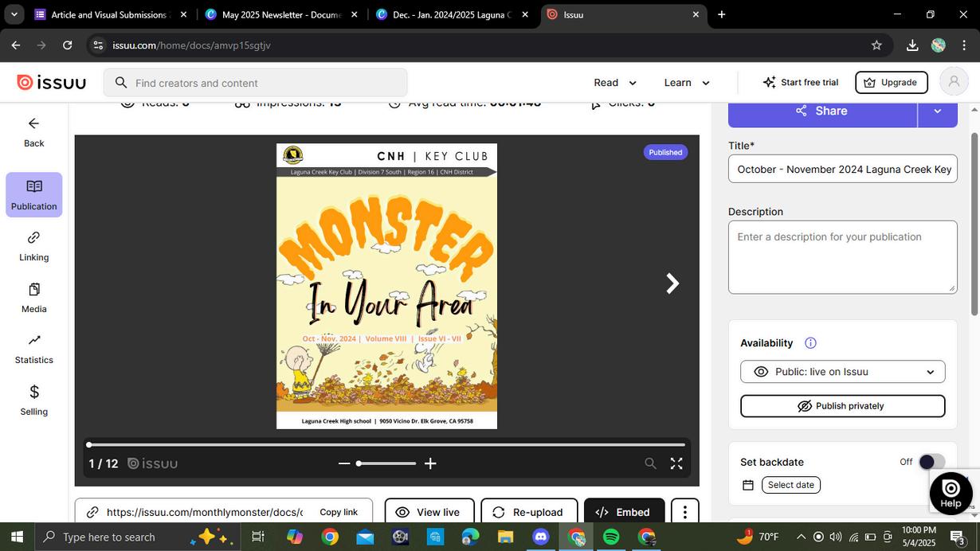Viewport: 980px width, 551px height.
Task: Open the user profile avatar menu
Action: (953, 82)
